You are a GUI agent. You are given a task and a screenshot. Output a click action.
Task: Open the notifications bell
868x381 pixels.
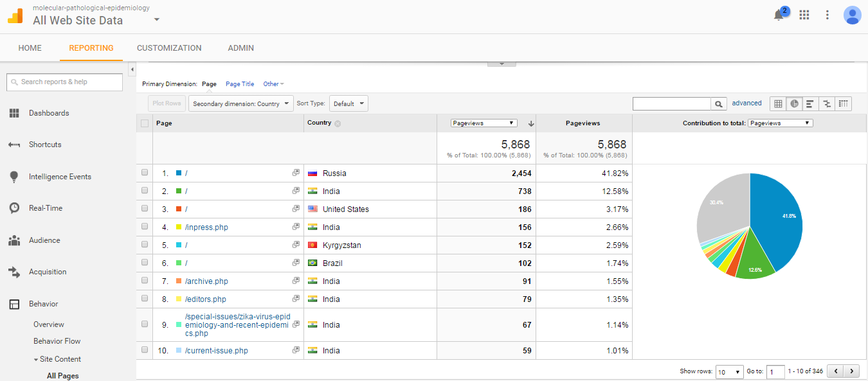779,15
